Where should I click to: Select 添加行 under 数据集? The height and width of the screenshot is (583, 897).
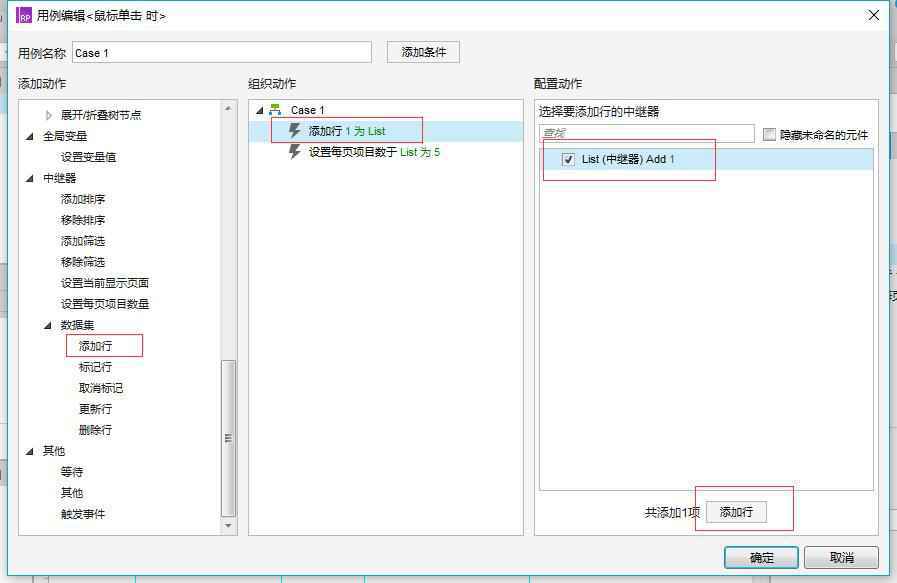click(x=96, y=346)
